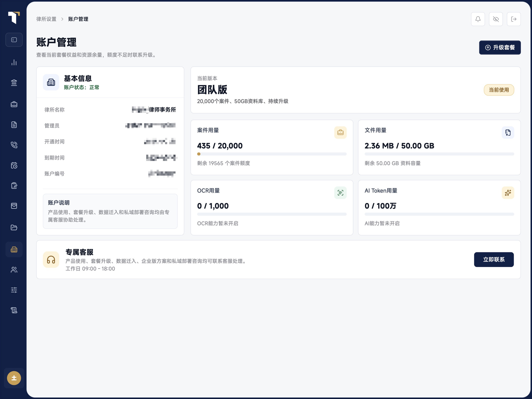Open the mail envelope sidebar icon
Screen dimensions: 532x399
[14, 206]
